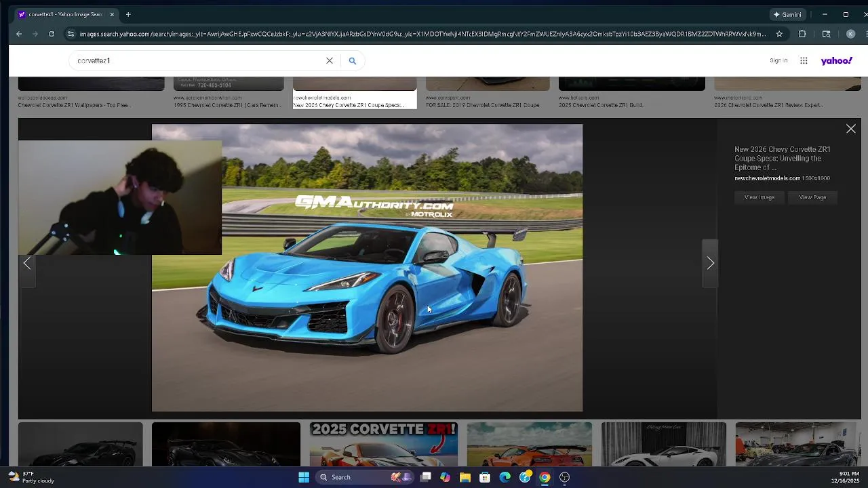868x488 pixels.
Task: Open the orange Corvette on field thumbnail
Action: (x=529, y=444)
